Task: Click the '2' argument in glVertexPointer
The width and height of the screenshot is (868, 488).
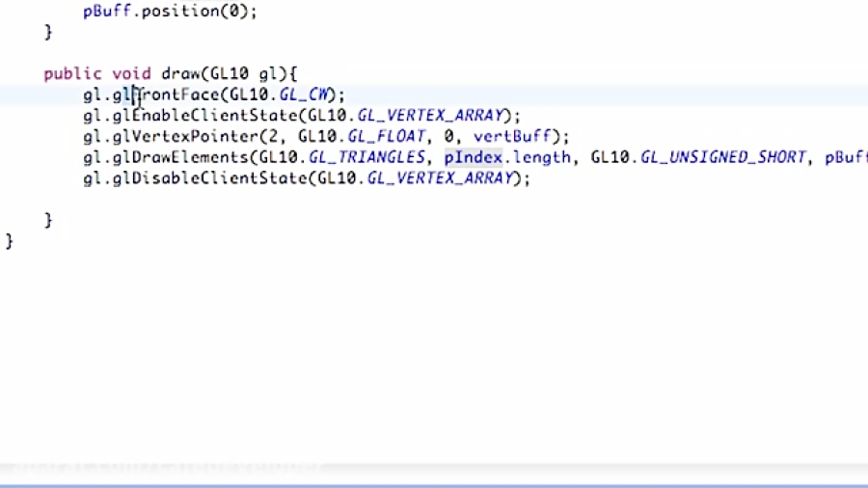Action: [274, 137]
